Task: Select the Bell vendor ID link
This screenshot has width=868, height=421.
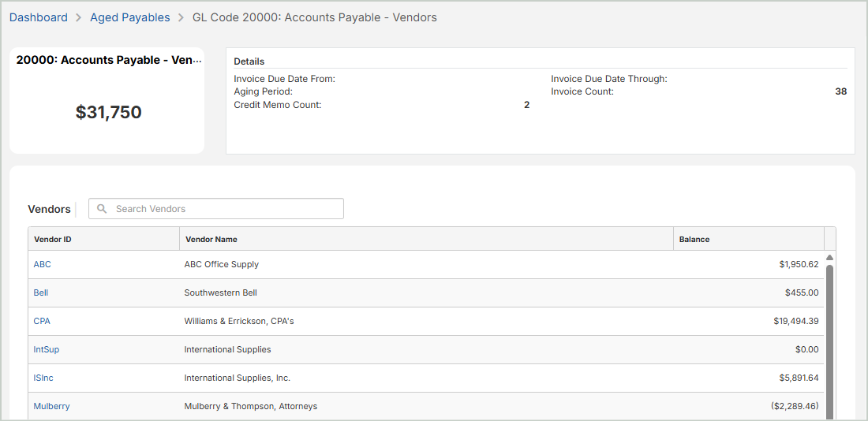Action: 41,292
